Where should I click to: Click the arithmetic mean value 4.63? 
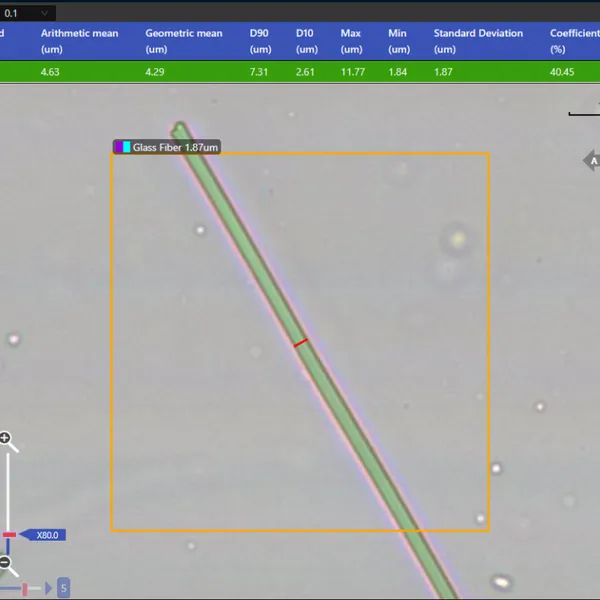click(50, 72)
